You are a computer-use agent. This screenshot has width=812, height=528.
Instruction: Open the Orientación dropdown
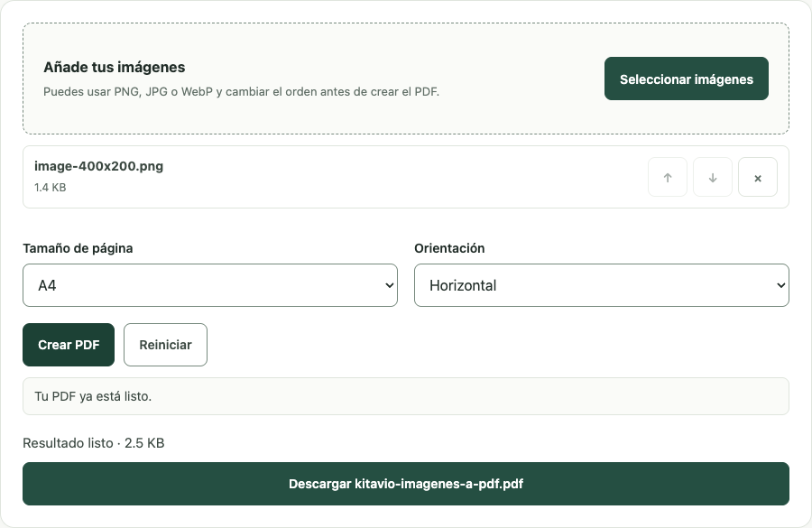click(x=602, y=285)
